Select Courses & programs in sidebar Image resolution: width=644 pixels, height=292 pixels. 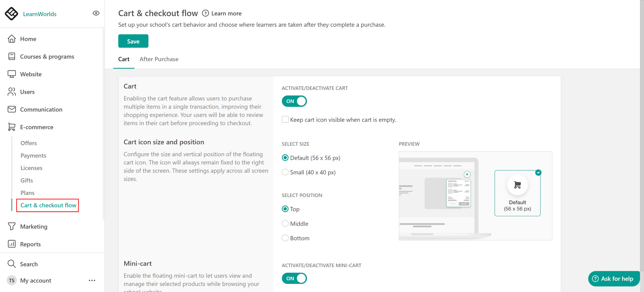[x=47, y=56]
